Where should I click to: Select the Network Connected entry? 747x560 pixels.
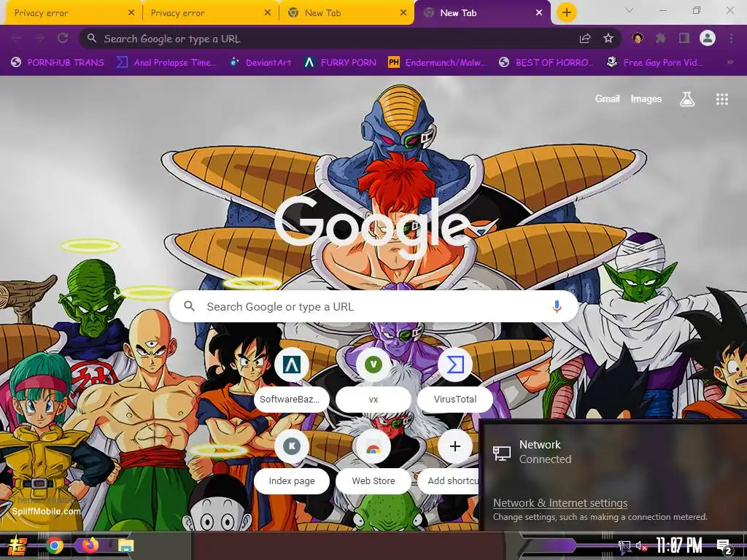click(614, 452)
